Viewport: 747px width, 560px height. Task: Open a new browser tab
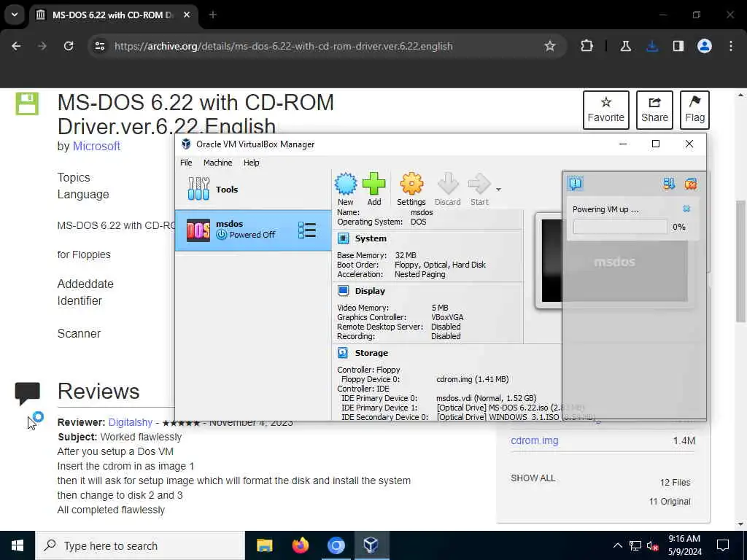click(x=212, y=15)
